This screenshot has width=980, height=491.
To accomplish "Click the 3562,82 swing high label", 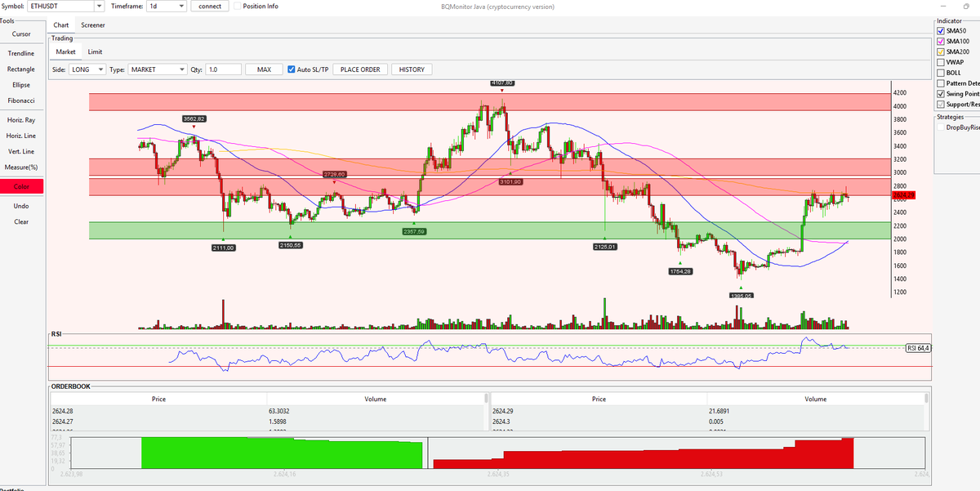I will [194, 119].
